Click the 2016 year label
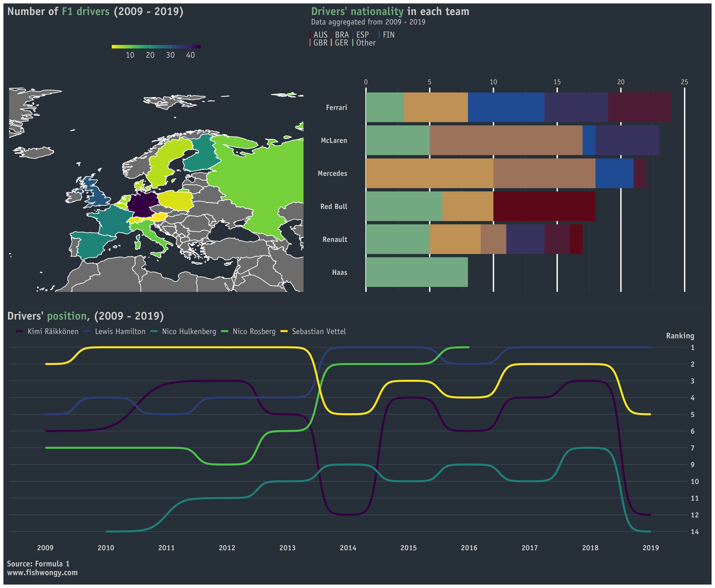 [x=469, y=548]
